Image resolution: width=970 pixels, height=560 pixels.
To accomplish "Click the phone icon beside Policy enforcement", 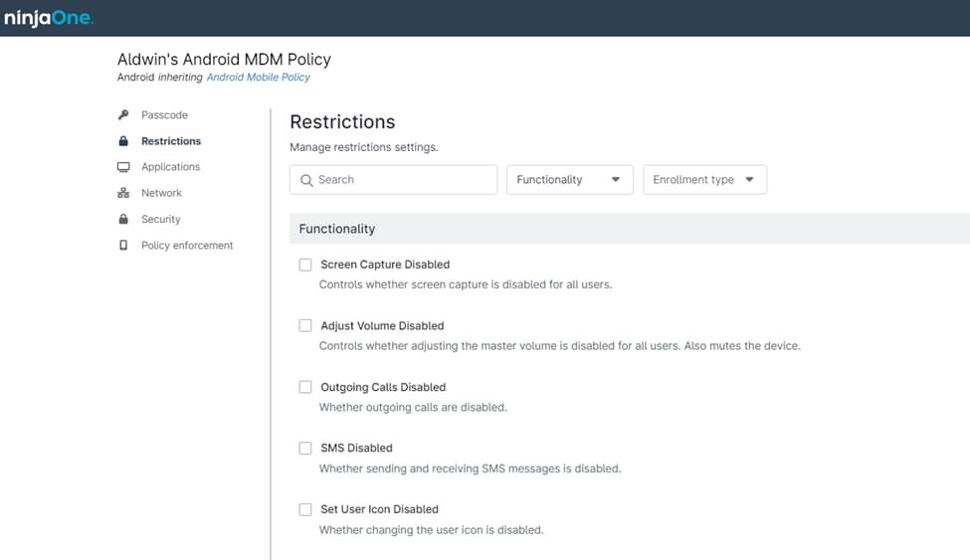I will 123,245.
